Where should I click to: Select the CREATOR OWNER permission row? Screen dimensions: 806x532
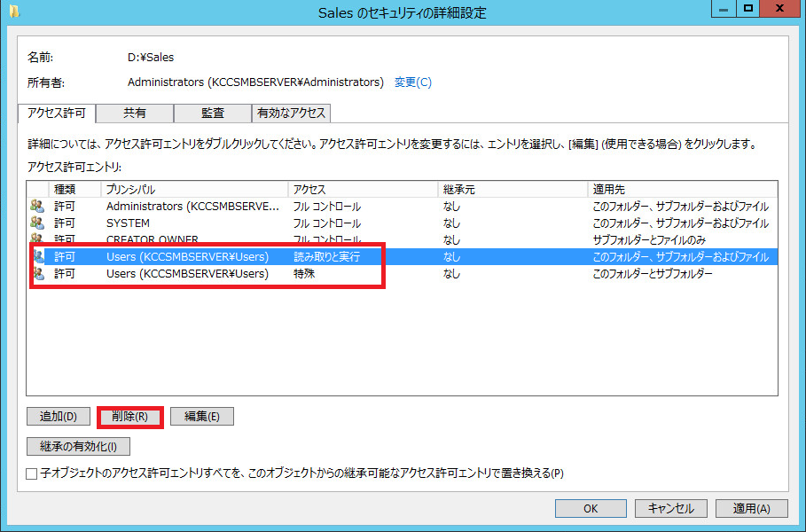tap(266, 239)
